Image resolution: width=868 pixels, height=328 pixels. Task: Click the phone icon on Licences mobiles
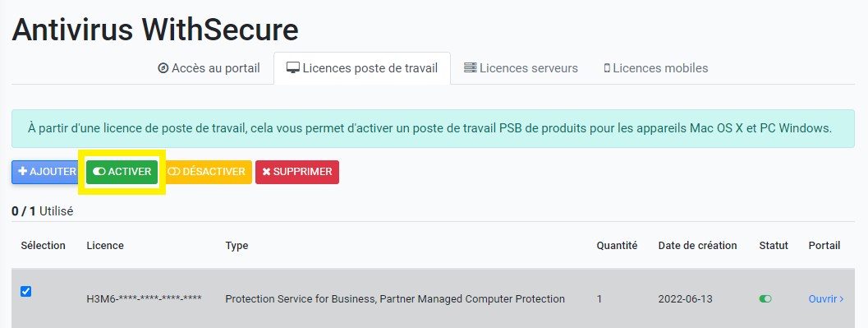point(607,69)
